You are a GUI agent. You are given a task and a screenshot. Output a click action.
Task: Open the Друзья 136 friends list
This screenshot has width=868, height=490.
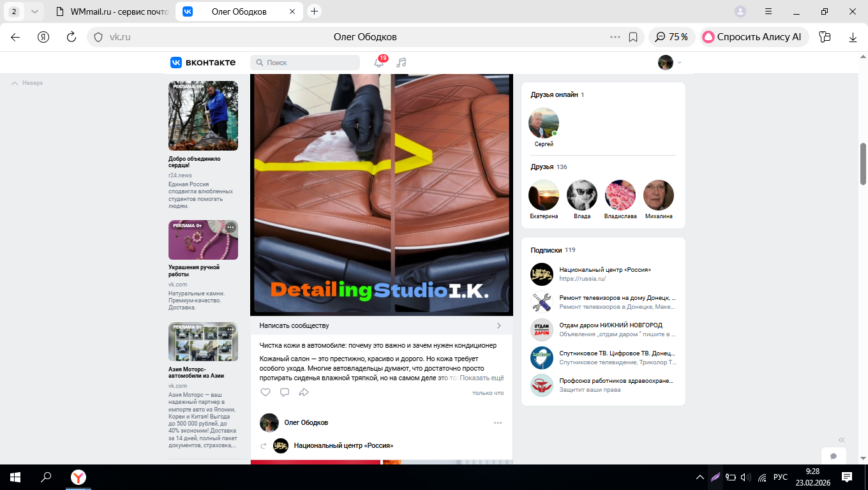coord(549,167)
